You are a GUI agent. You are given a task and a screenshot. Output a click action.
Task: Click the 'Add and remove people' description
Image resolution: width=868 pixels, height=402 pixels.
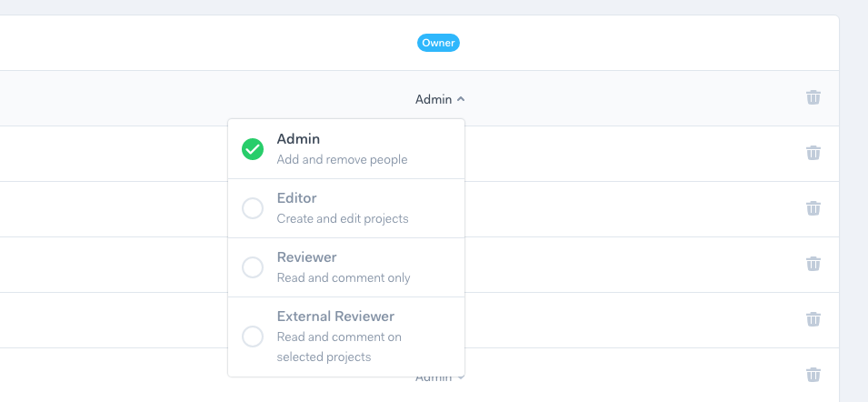pos(342,159)
